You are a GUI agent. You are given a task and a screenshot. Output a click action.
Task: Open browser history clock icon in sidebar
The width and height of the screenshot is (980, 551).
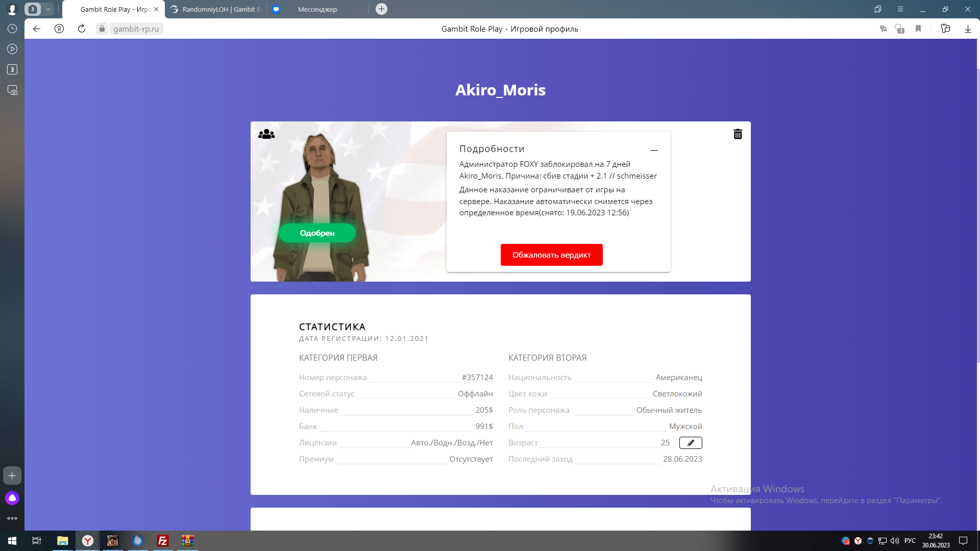point(12,29)
